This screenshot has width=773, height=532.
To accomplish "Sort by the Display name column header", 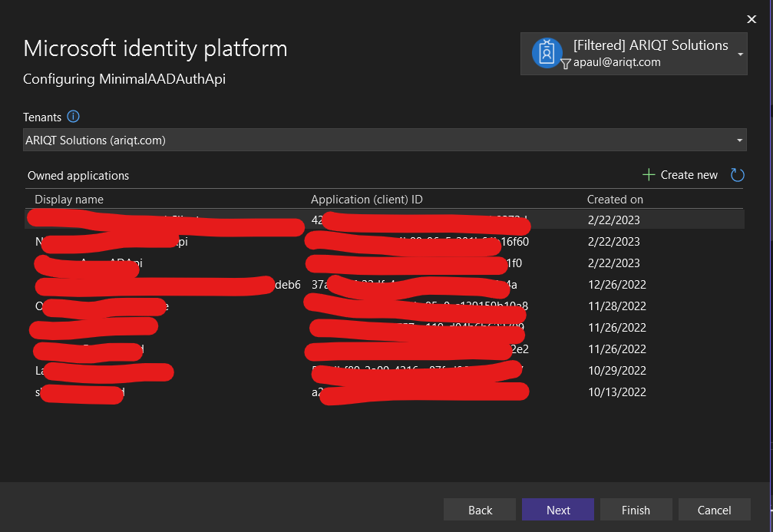I will [x=69, y=200].
